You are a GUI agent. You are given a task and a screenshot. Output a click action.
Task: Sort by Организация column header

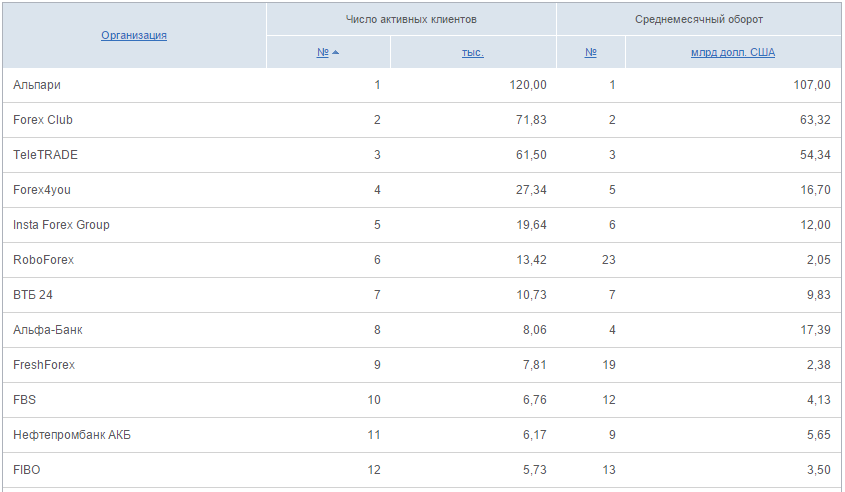coord(134,36)
